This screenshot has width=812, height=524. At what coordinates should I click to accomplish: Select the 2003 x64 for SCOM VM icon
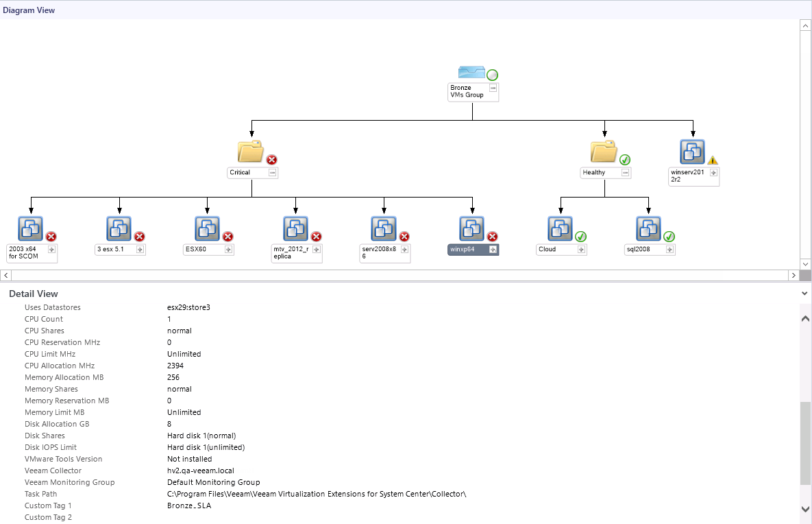(x=31, y=228)
